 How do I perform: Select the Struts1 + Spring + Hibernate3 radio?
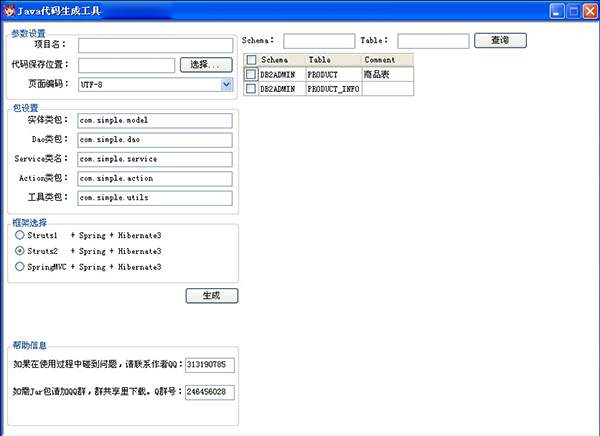coord(20,235)
